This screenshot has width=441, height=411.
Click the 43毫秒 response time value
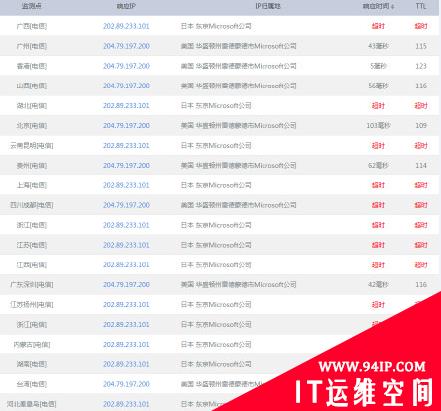[x=378, y=46]
